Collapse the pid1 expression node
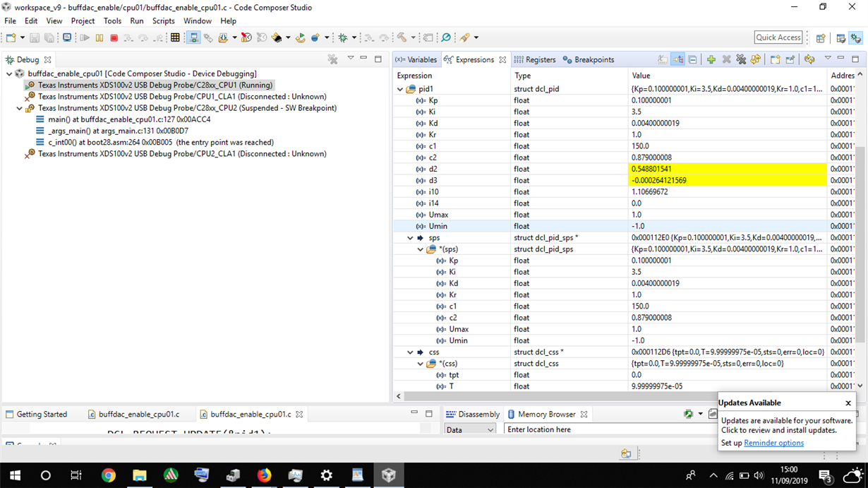The height and width of the screenshot is (488, 868). coord(400,90)
